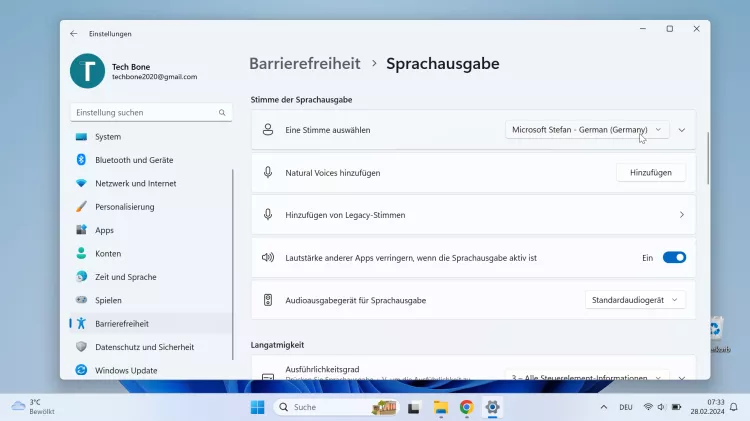This screenshot has width=750, height=421.
Task: Click the Zeit und Sprache globe icon
Action: (81, 277)
